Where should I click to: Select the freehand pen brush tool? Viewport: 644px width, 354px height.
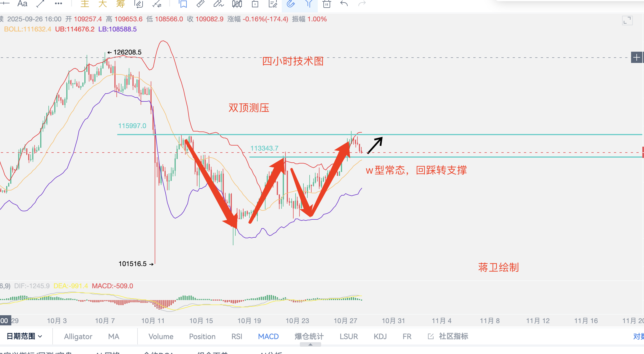[218, 4]
